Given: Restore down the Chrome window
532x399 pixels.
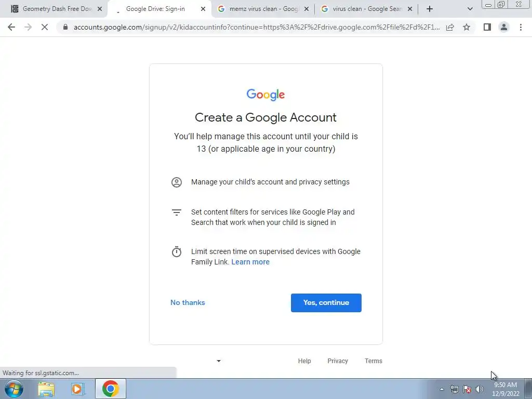Looking at the screenshot, I should pos(501,4).
